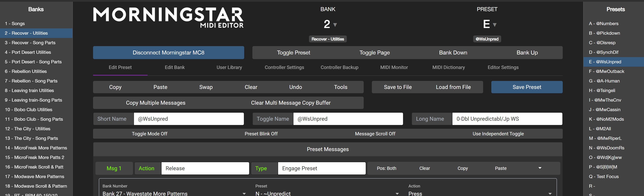Screen dimensions: 644x196
Task: Select bank 14 - MicroFreak More Patterns
Action: click(36, 148)
